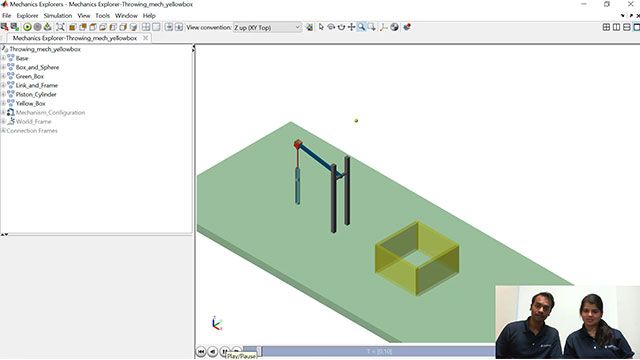Select Yellow_Box in the tree
The height and width of the screenshot is (360, 640).
coord(31,103)
